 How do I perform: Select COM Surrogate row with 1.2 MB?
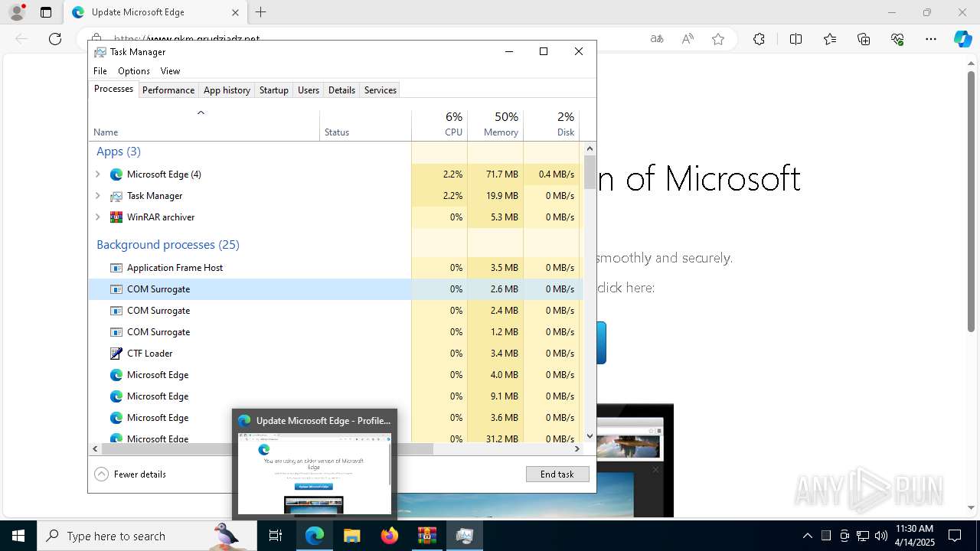pos(336,332)
